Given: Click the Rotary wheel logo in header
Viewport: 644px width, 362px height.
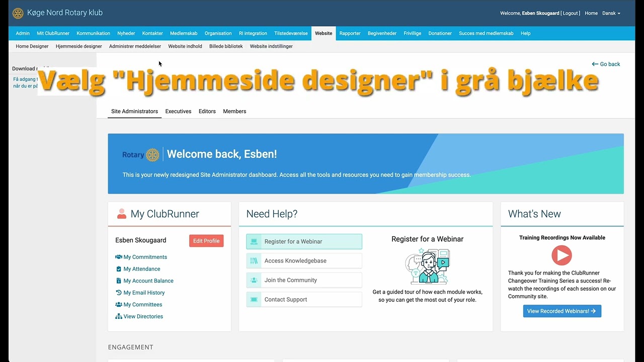Looking at the screenshot, I should pos(18,13).
